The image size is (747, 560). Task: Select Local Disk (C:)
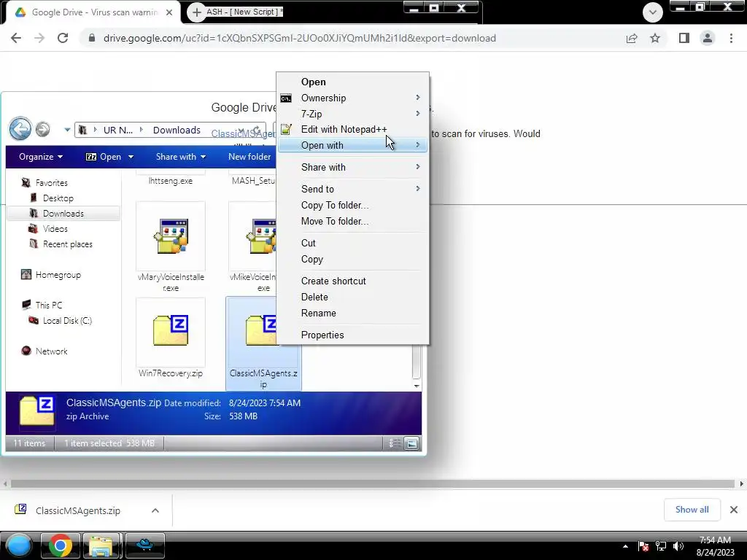pyautogui.click(x=67, y=321)
